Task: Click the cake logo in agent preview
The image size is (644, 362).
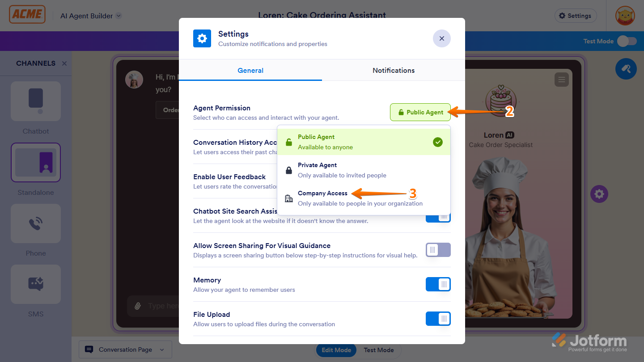Action: click(x=500, y=101)
